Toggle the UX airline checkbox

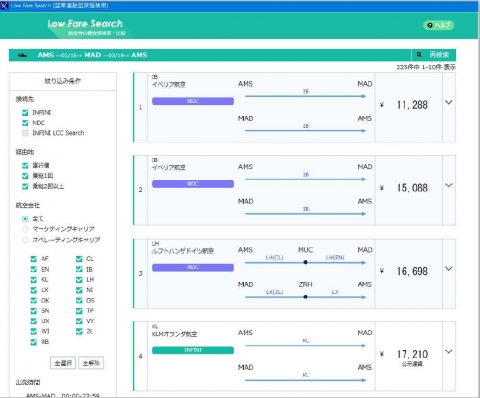[x=34, y=321]
